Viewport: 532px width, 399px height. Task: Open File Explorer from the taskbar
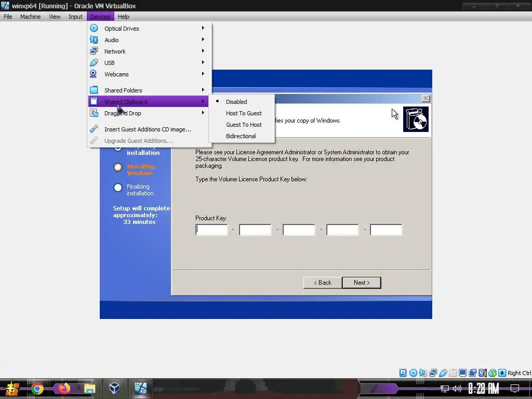pyautogui.click(x=89, y=389)
